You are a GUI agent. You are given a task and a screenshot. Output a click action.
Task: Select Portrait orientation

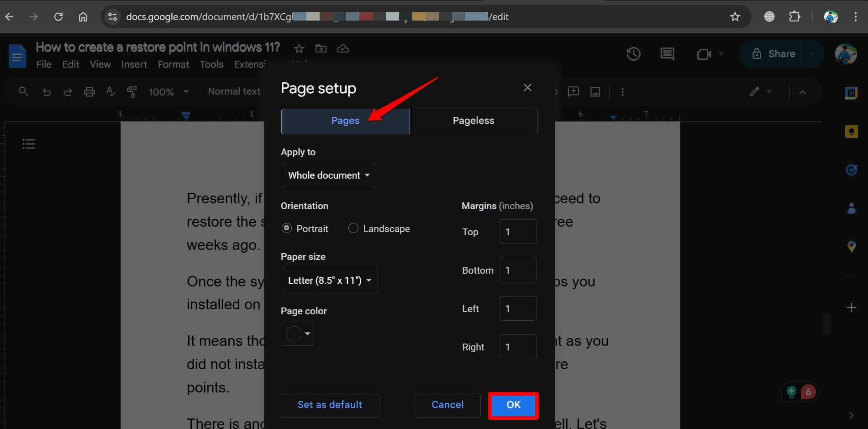[287, 228]
